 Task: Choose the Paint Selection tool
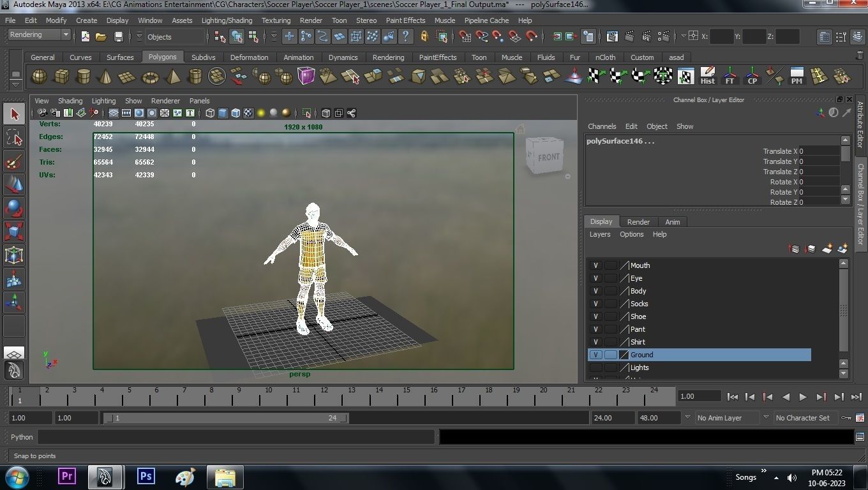[14, 161]
